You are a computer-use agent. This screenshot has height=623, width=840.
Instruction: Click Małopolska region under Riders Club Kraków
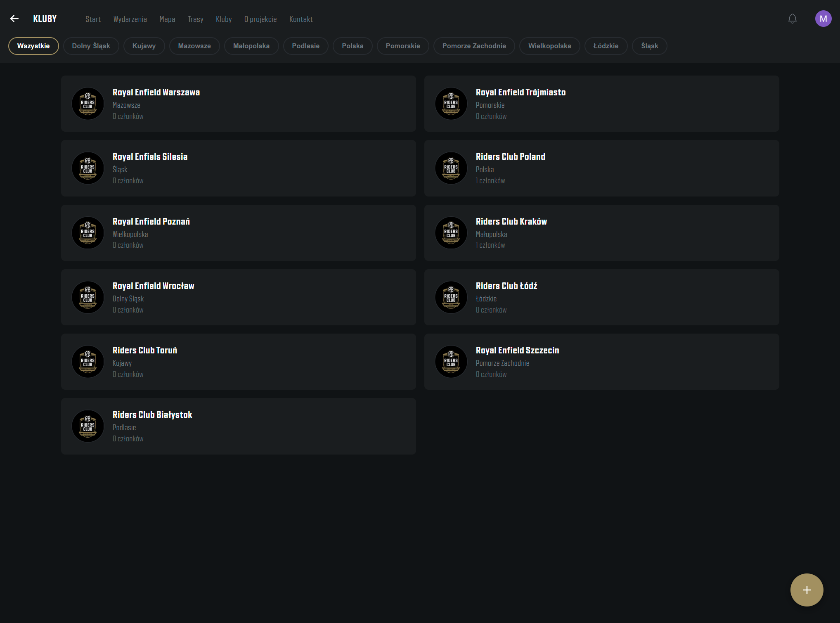tap(491, 235)
